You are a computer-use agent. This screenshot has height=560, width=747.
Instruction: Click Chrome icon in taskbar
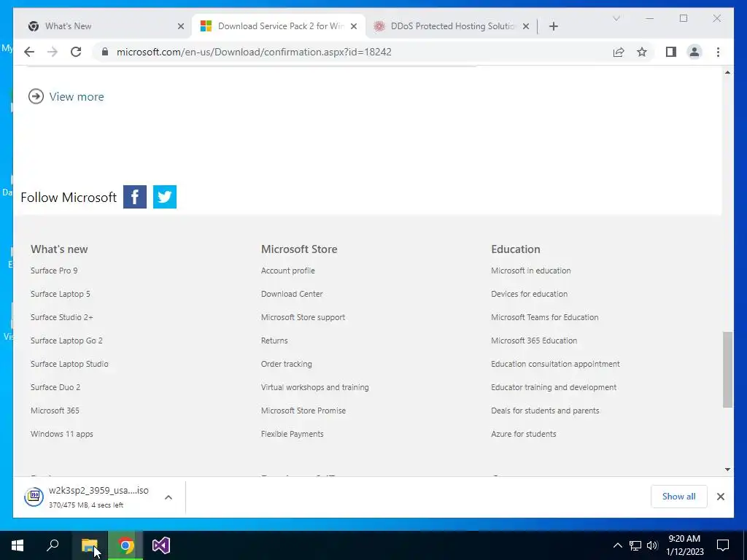tap(125, 545)
